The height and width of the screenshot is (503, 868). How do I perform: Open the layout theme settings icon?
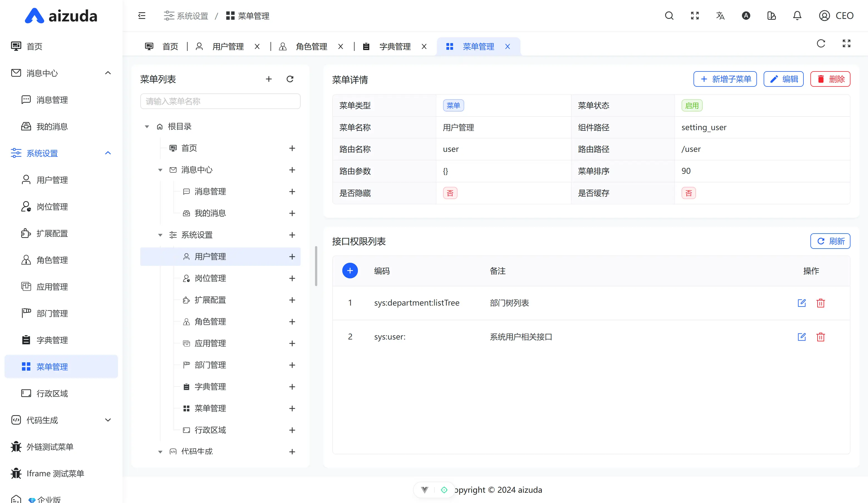point(771,16)
